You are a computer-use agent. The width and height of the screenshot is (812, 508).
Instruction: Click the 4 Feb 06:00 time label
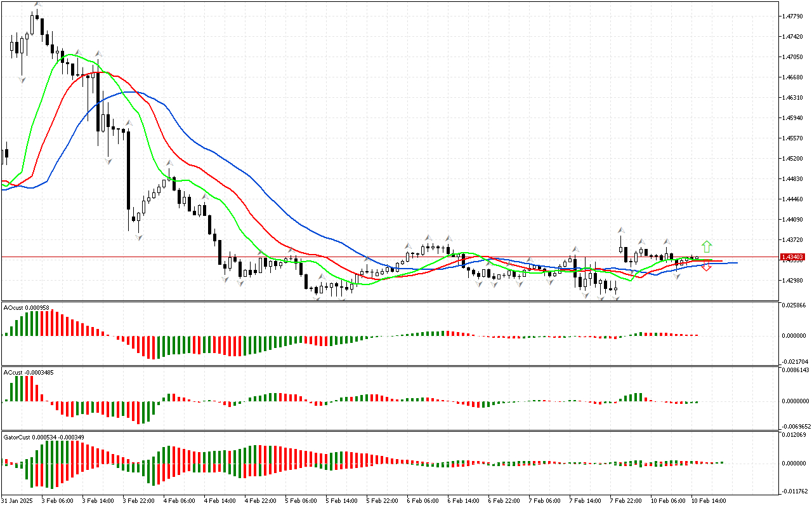click(x=178, y=501)
